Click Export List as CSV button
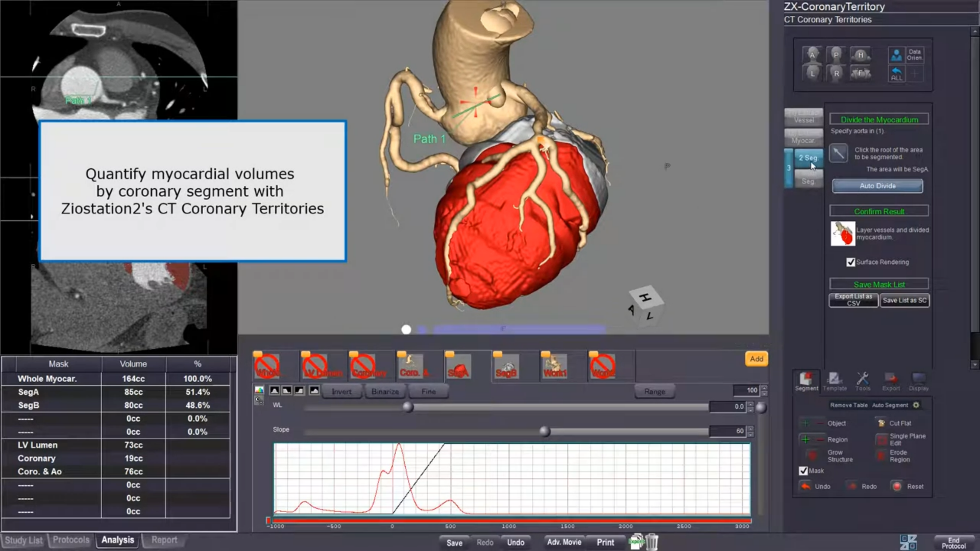Viewport: 980px width, 551px height. [x=853, y=300]
